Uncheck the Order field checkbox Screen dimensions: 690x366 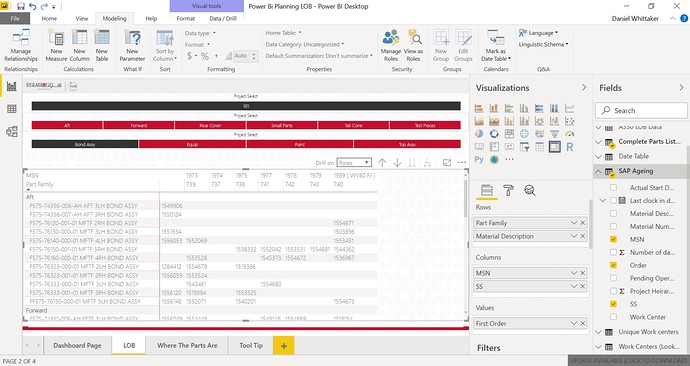click(613, 265)
